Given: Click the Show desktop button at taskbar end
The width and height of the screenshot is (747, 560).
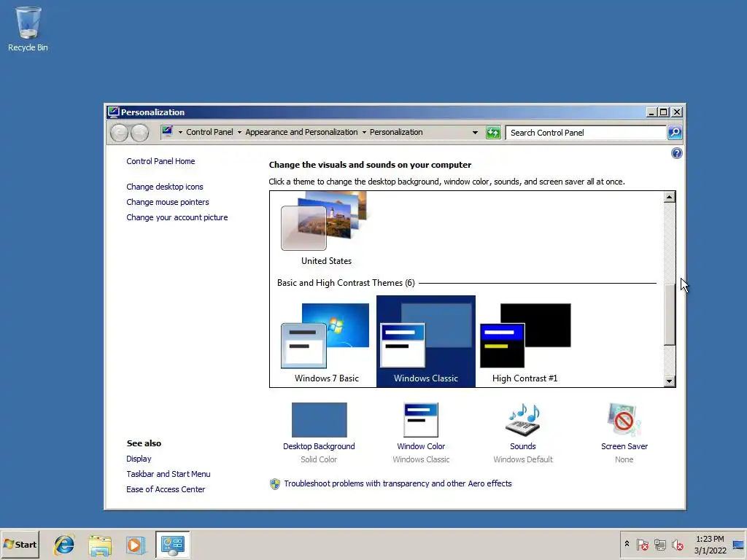Looking at the screenshot, I should point(738,545).
